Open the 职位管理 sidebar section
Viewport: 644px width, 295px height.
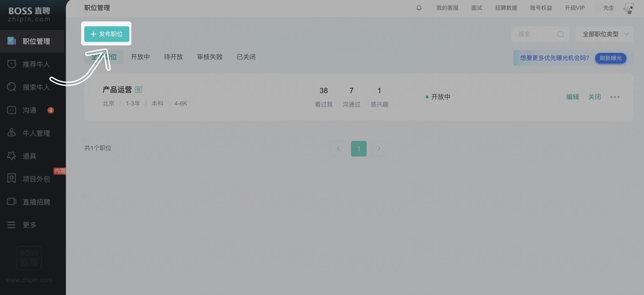[x=36, y=41]
